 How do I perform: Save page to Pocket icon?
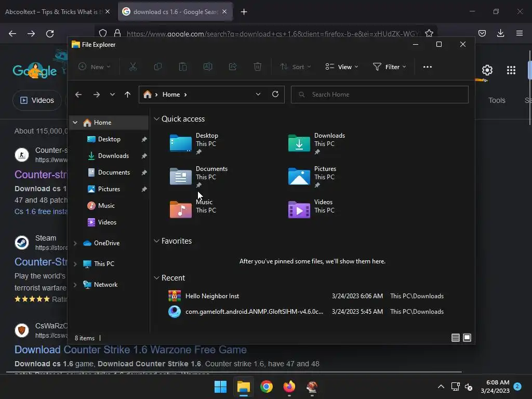(482, 33)
